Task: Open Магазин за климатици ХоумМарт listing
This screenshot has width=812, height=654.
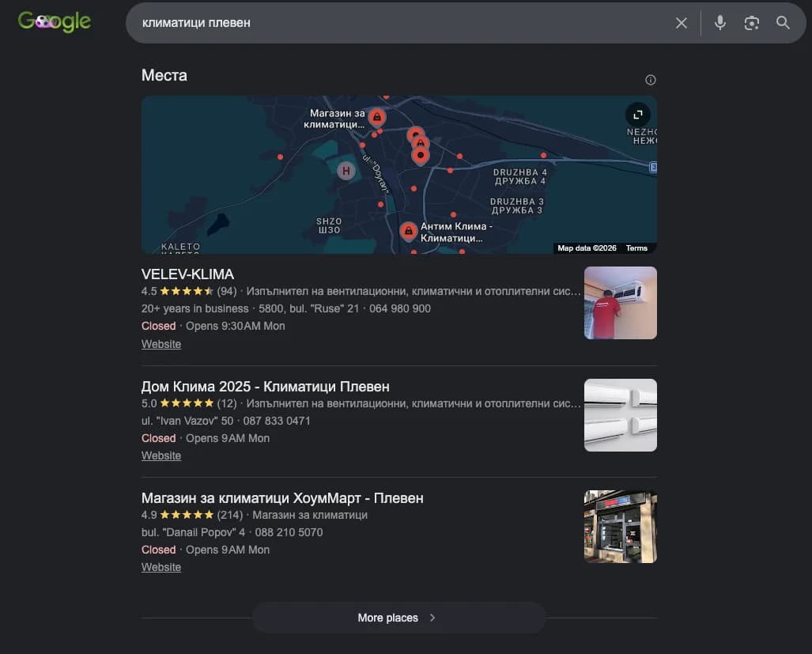Action: pos(282,497)
